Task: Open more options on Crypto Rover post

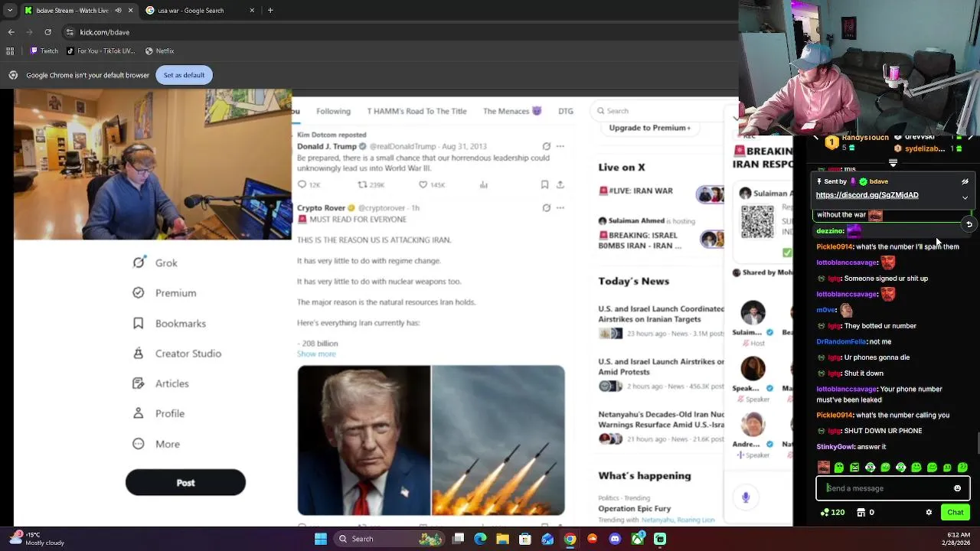Action: (x=560, y=207)
